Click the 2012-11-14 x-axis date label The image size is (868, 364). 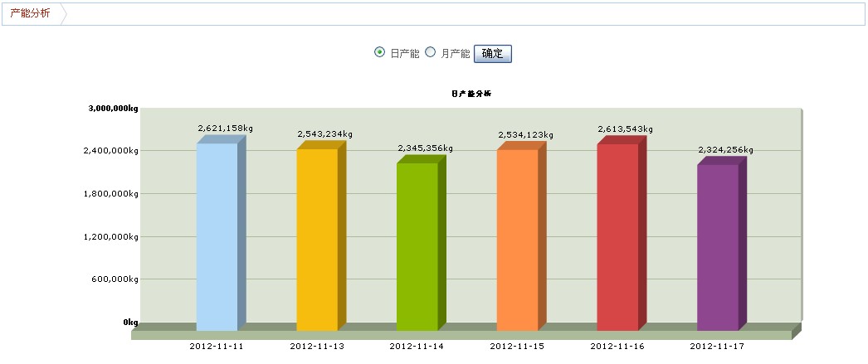(x=417, y=346)
